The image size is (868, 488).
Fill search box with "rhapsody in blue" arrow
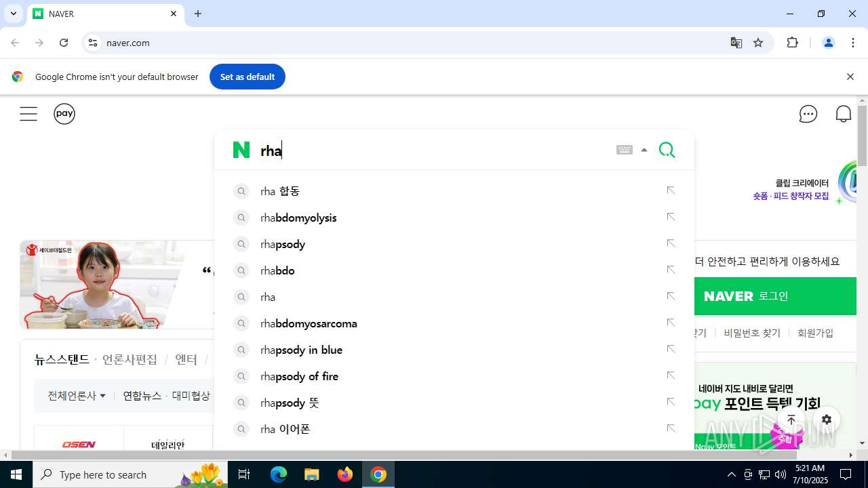[671, 349]
